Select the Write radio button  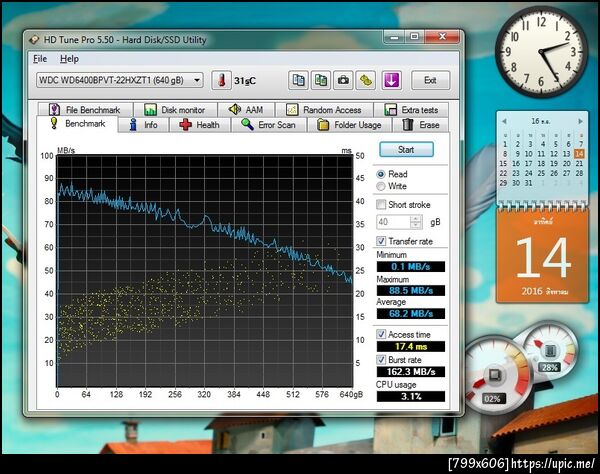(381, 186)
